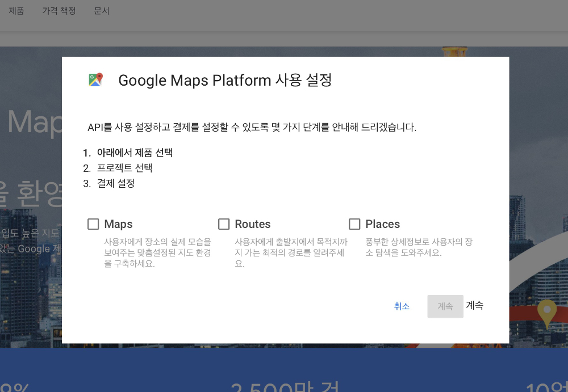Click the 취소 cancel link
Viewport: 568px width, 392px height.
coord(402,306)
